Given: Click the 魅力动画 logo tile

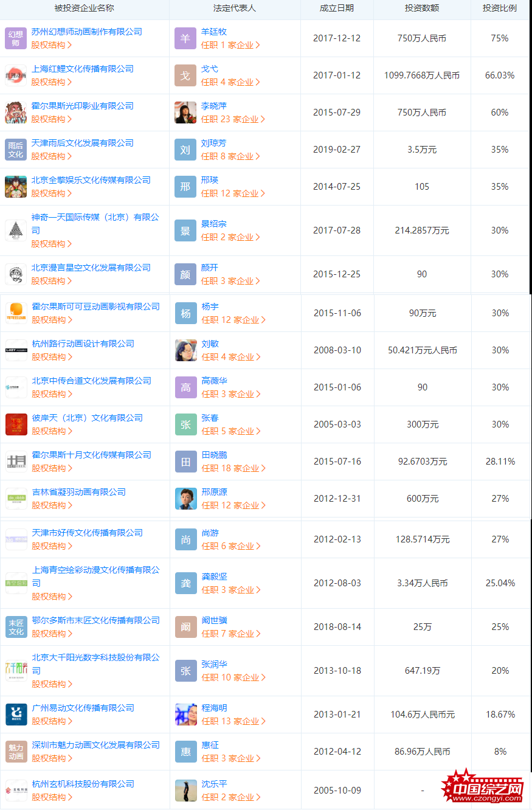Looking at the screenshot, I should 16,752.
